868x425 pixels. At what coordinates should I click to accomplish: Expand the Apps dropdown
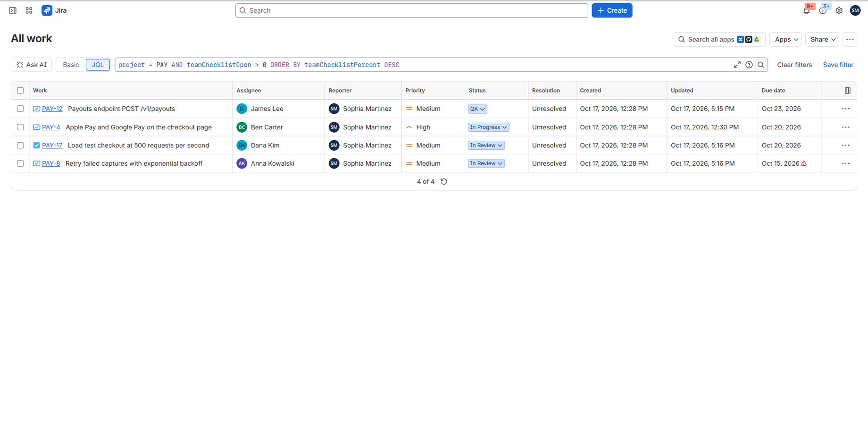coord(785,39)
